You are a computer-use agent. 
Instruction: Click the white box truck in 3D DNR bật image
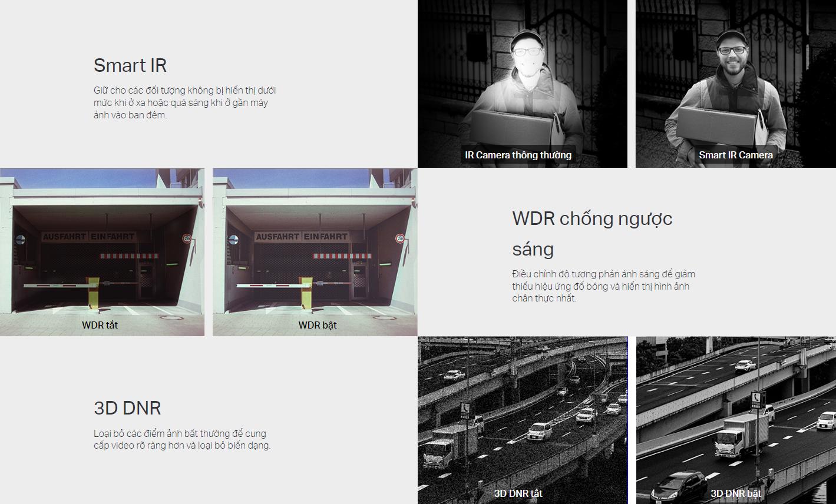[x=741, y=436]
